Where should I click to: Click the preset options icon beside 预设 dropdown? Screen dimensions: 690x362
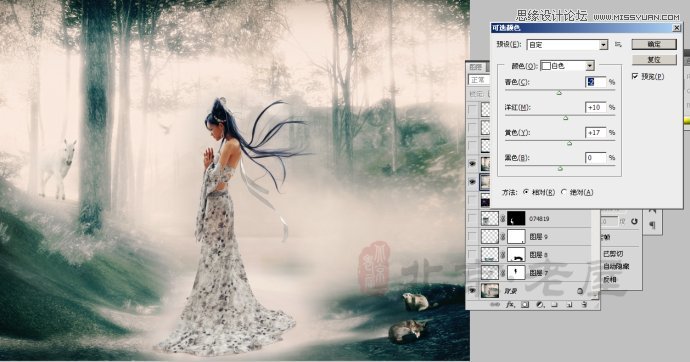tap(618, 44)
